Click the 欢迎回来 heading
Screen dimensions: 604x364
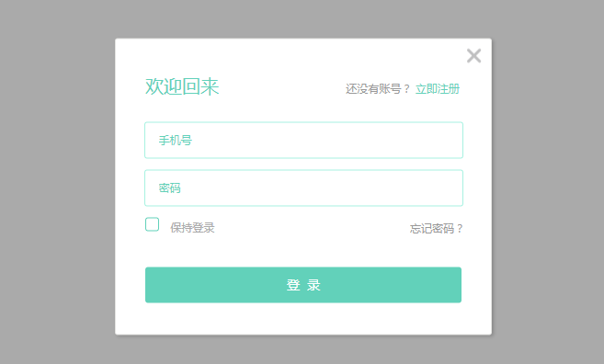pos(182,86)
